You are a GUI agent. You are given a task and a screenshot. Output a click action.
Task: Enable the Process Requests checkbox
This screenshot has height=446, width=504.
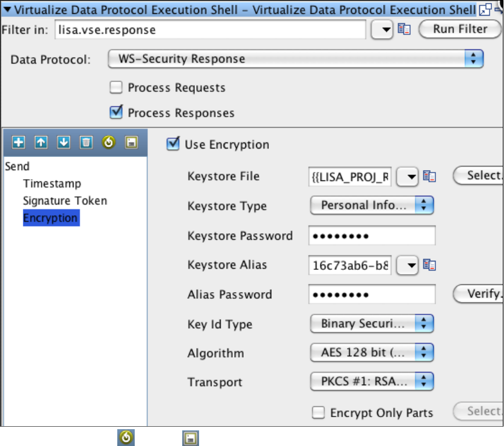[116, 88]
